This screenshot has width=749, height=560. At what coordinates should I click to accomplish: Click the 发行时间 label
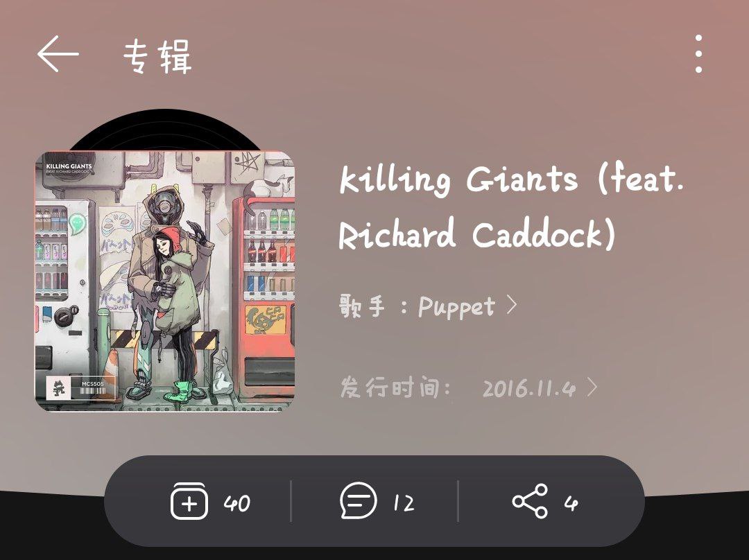click(389, 387)
